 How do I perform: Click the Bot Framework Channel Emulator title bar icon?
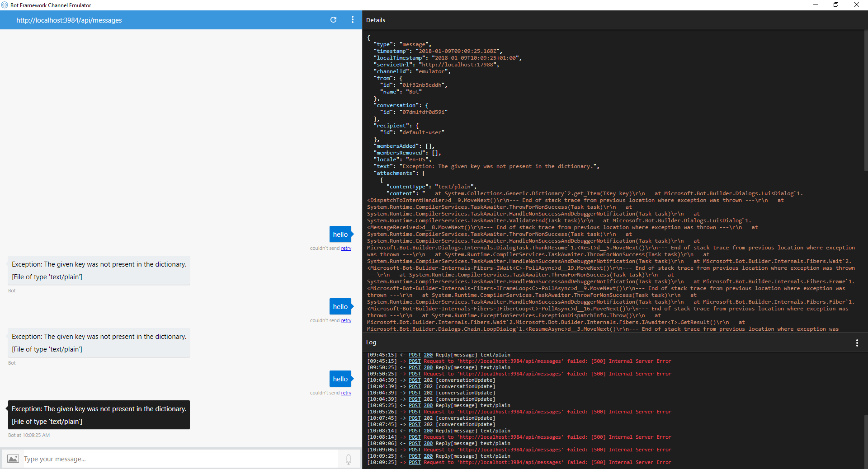point(5,5)
